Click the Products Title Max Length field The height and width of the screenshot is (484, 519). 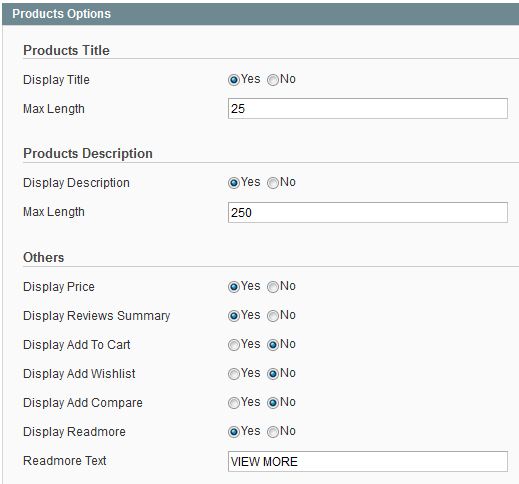tap(368, 108)
